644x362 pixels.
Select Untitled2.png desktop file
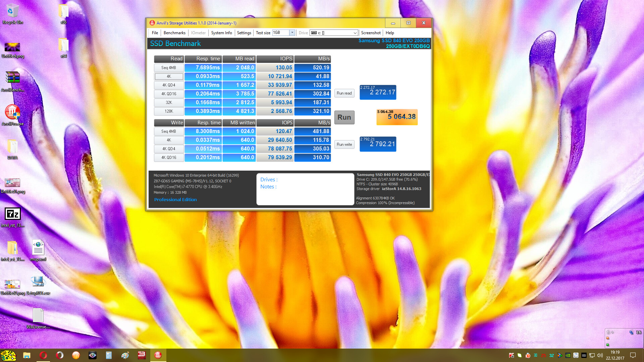12,287
